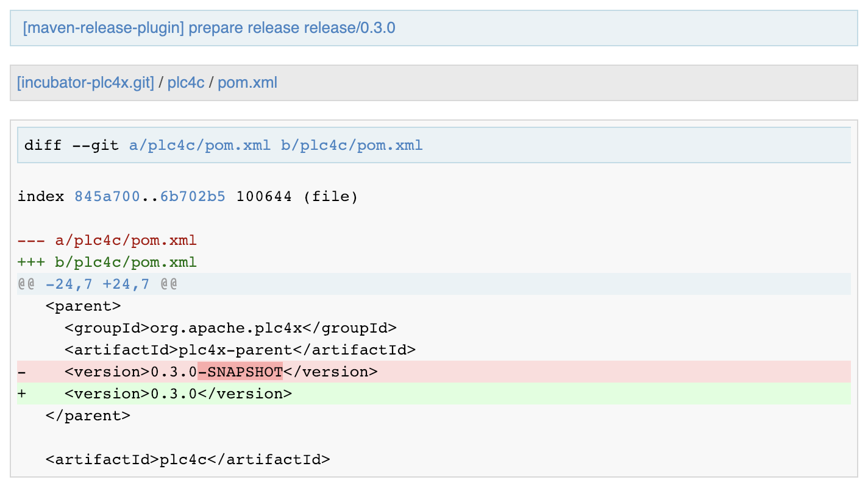This screenshot has height=491, width=868.
Task: Click the groupId org.apache.plc4x line
Action: coord(230,328)
